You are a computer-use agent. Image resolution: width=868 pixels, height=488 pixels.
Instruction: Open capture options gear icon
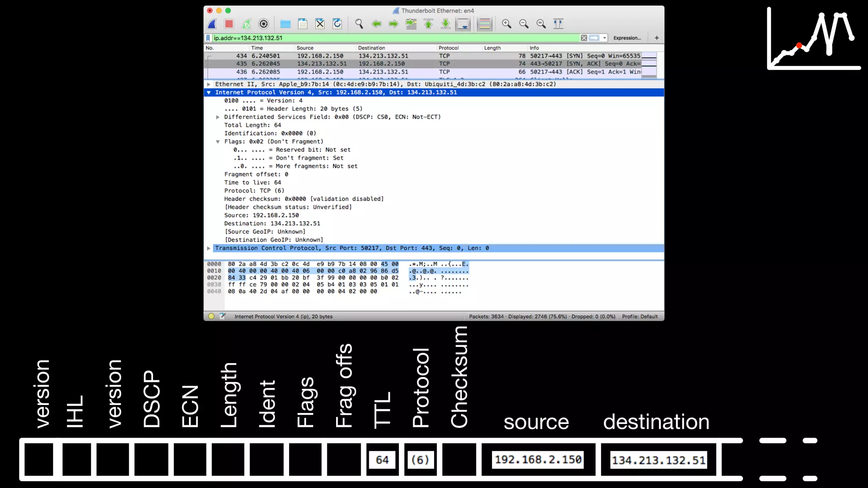[x=264, y=24]
